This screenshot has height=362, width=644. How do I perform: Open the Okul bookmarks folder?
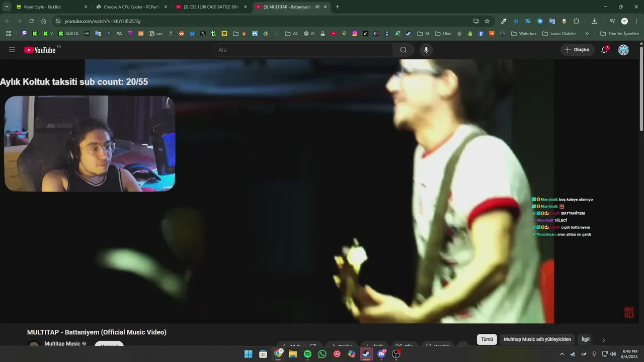tap(443, 34)
